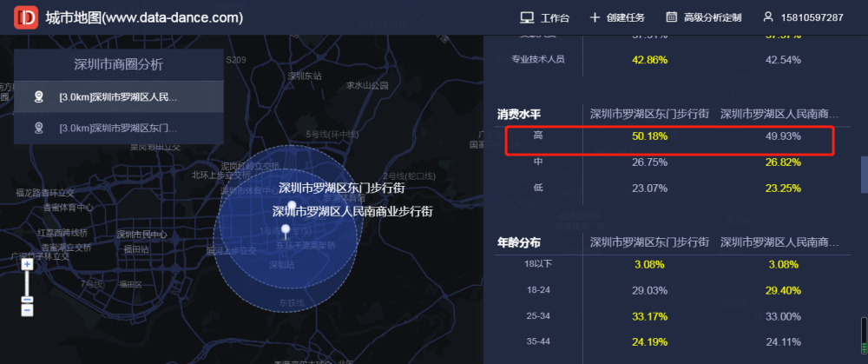Click the value 24.11% in 35-44 row
This screenshot has width=868, height=364.
783,341
